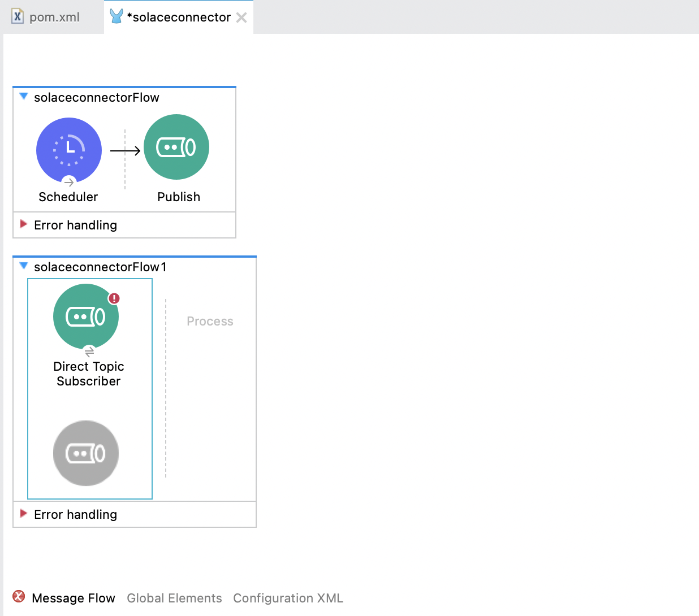
Task: Click the Direct Topic Subscriber icon
Action: click(86, 316)
